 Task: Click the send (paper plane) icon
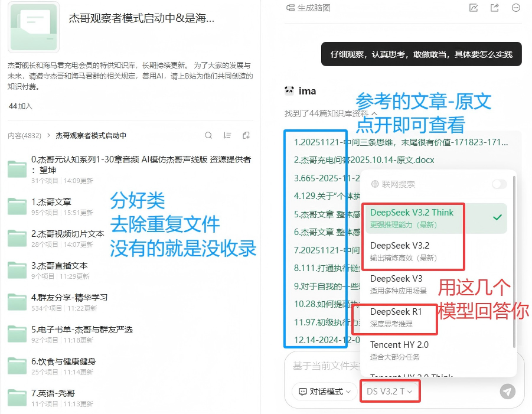click(x=508, y=391)
